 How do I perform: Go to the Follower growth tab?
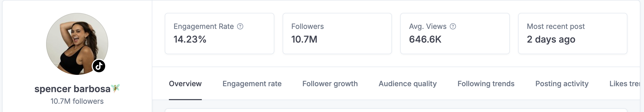point(330,84)
